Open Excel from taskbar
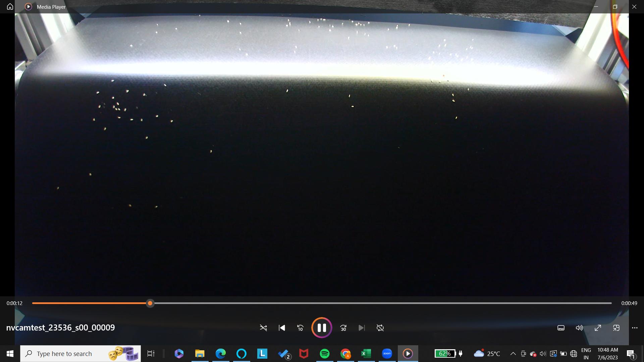 366,354
